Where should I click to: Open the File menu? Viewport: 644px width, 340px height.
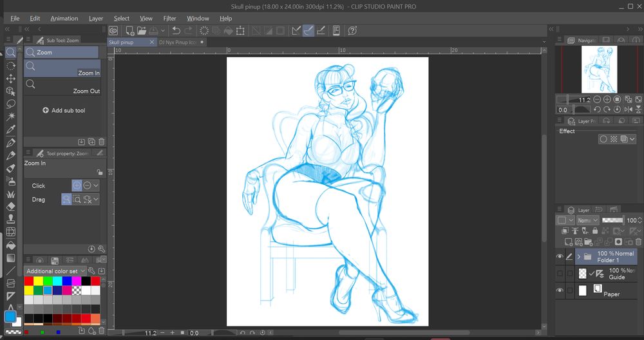point(15,19)
